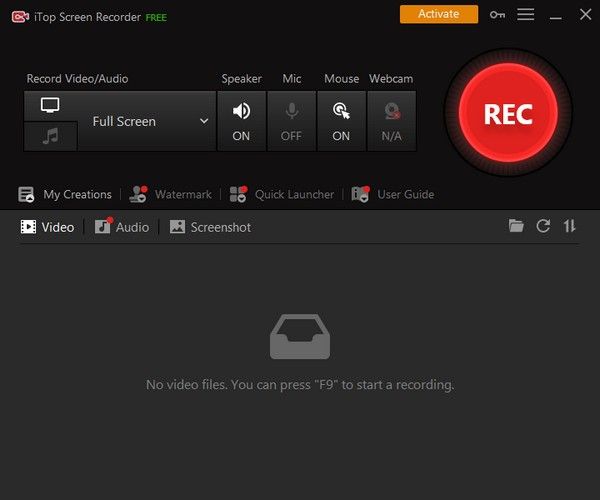
Task: Click the dropdown chevron beside Full Screen
Action: [x=204, y=121]
